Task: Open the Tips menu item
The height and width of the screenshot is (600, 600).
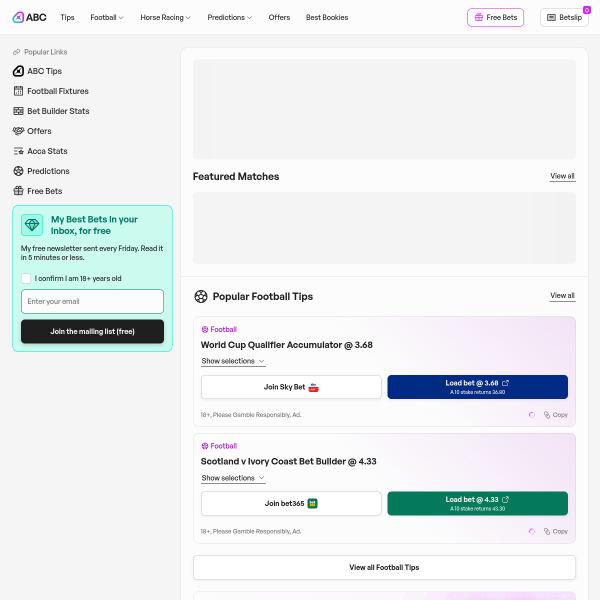Action: (x=67, y=17)
